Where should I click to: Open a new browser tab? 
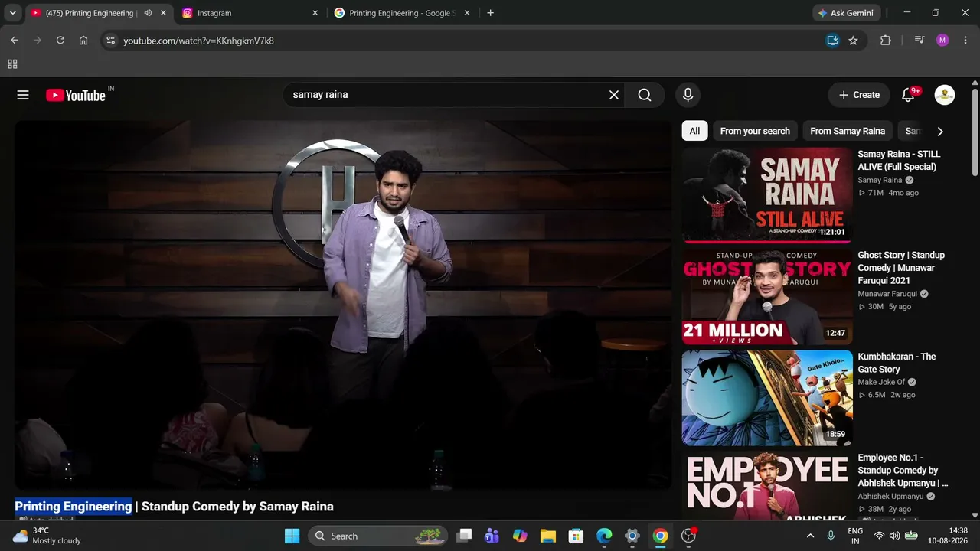(490, 13)
